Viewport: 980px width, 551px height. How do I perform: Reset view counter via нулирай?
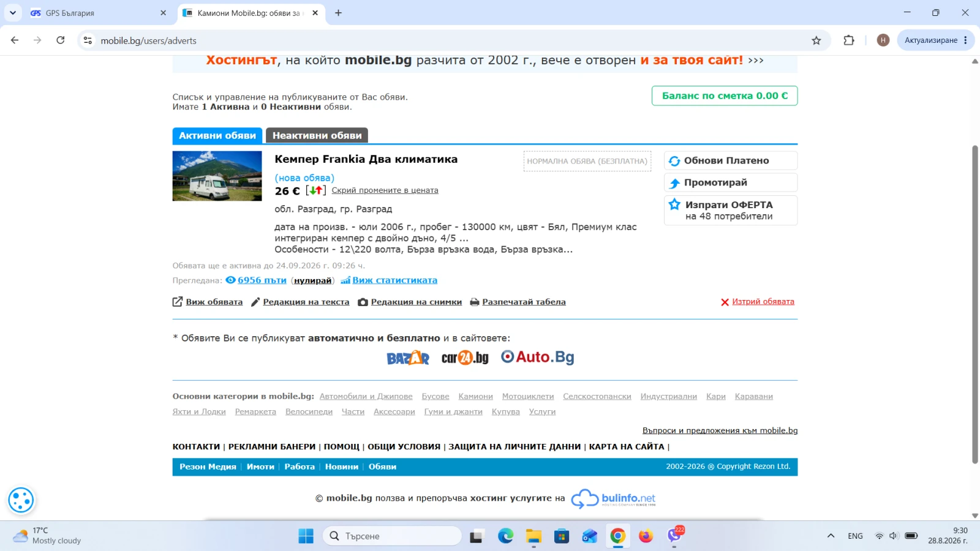312,280
